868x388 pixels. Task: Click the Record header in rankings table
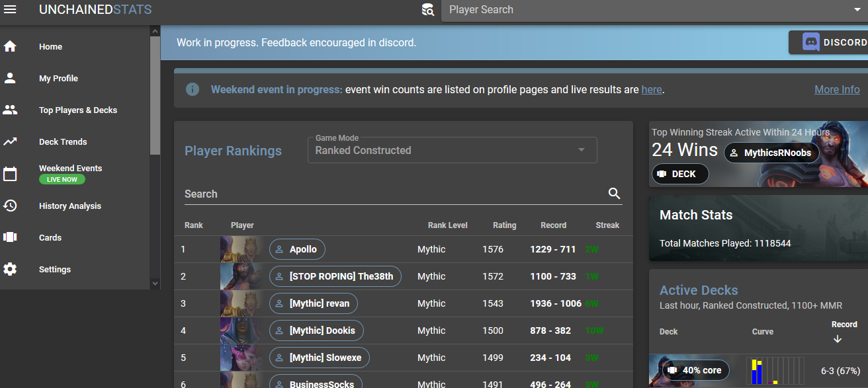tap(553, 225)
